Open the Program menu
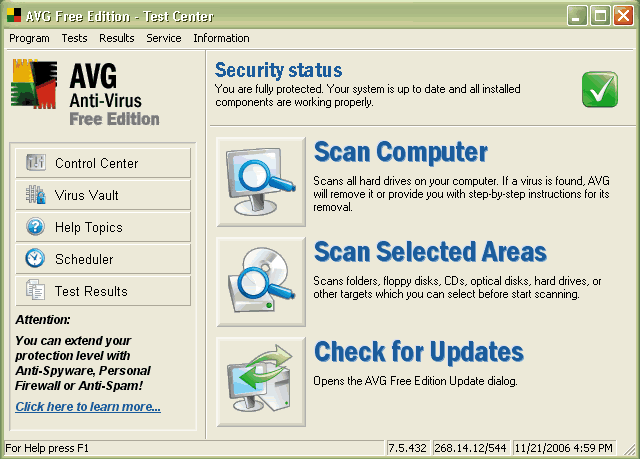The image size is (640, 459). point(29,38)
